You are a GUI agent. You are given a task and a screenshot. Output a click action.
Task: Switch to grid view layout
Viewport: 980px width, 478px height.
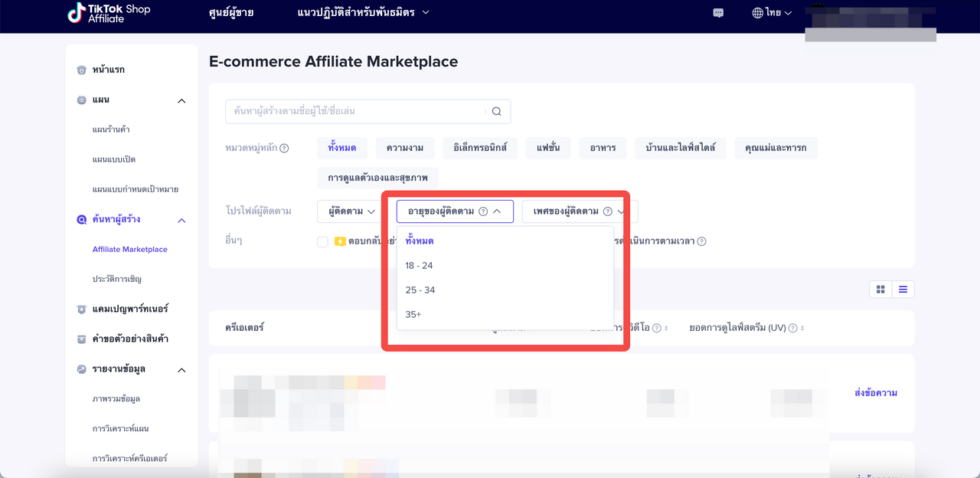(x=880, y=290)
